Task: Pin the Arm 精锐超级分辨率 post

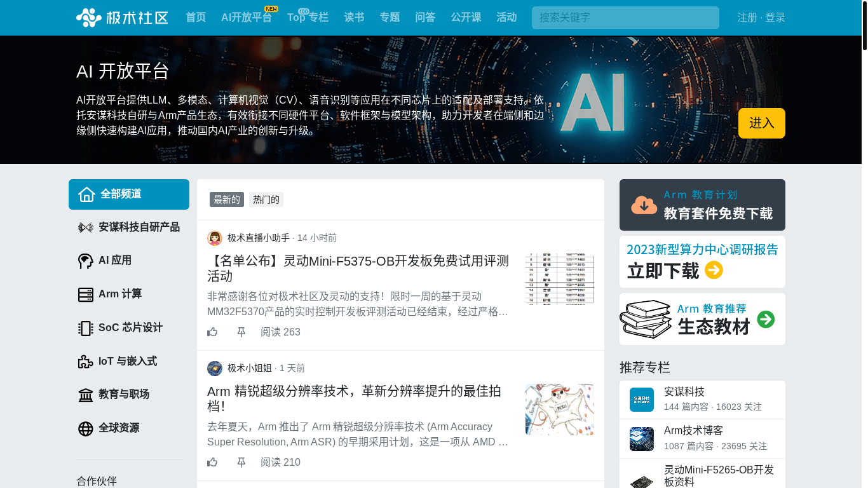Action: [241, 462]
